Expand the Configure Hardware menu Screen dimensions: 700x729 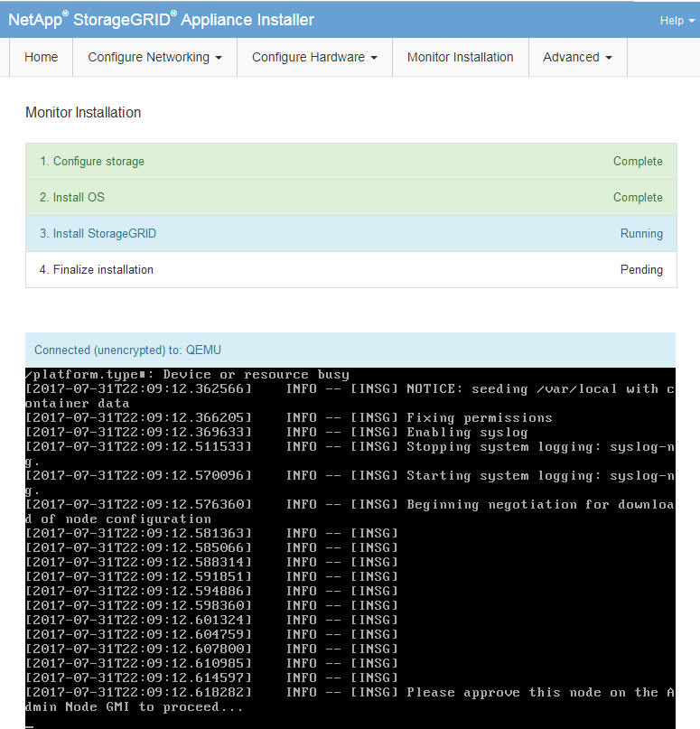(314, 57)
